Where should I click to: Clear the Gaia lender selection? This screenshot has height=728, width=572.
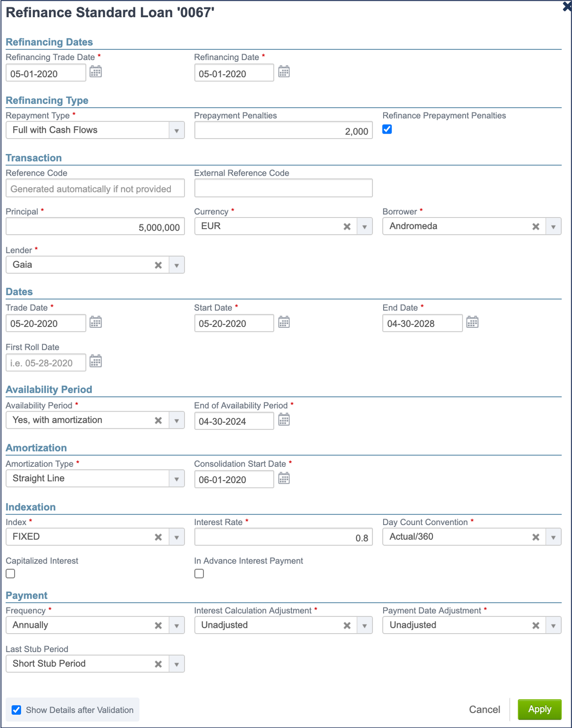158,265
